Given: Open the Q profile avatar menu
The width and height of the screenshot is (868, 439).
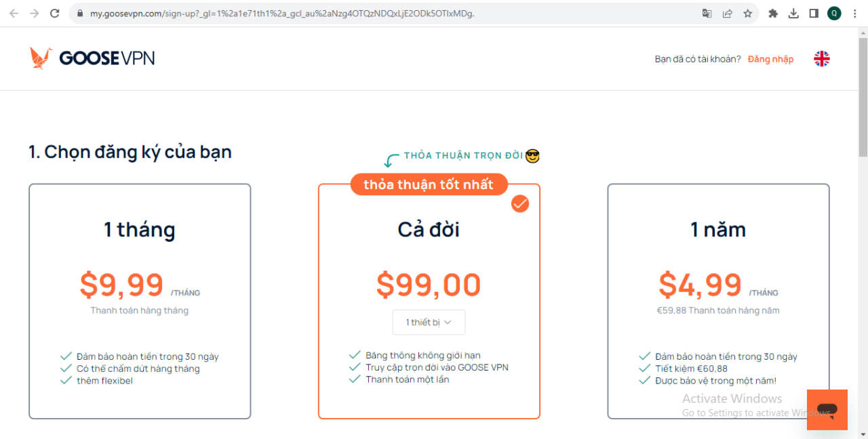Looking at the screenshot, I should click(x=833, y=13).
